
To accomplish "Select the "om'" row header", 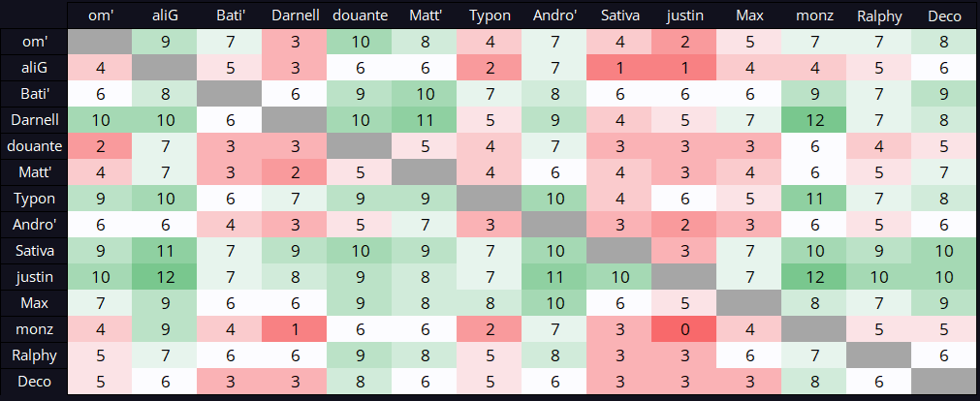I will click(34, 42).
